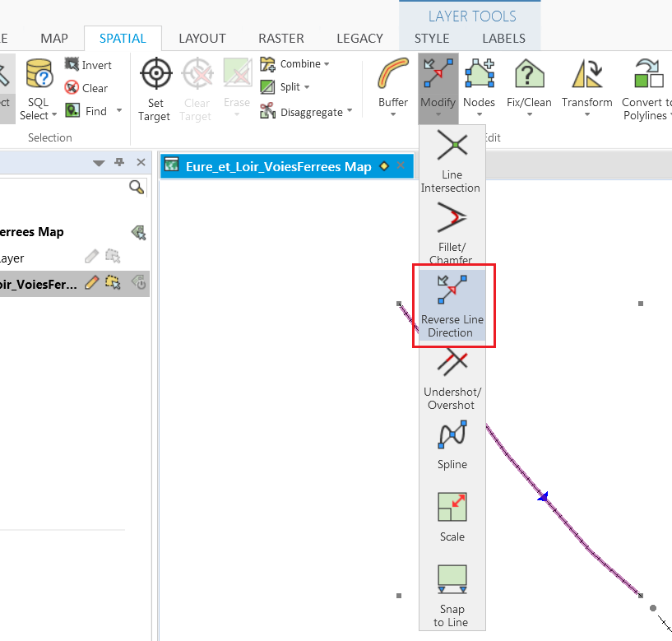672x641 pixels.
Task: Click the Find icon
Action: (x=72, y=110)
